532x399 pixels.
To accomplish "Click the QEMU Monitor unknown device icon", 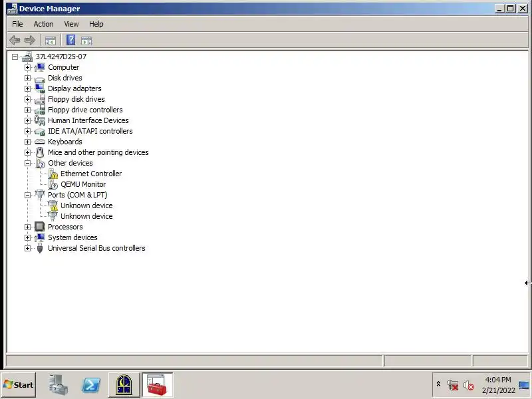I will coord(53,184).
